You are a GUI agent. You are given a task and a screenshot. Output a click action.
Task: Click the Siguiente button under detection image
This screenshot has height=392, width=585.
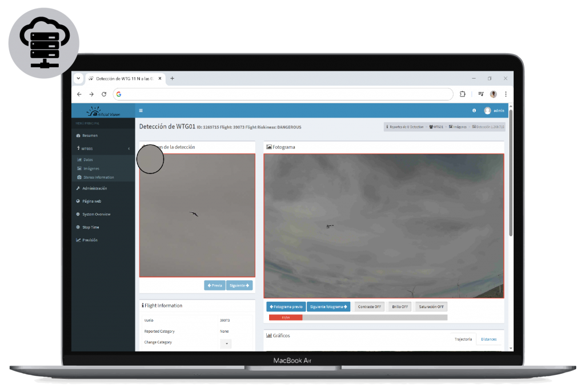pos(239,285)
